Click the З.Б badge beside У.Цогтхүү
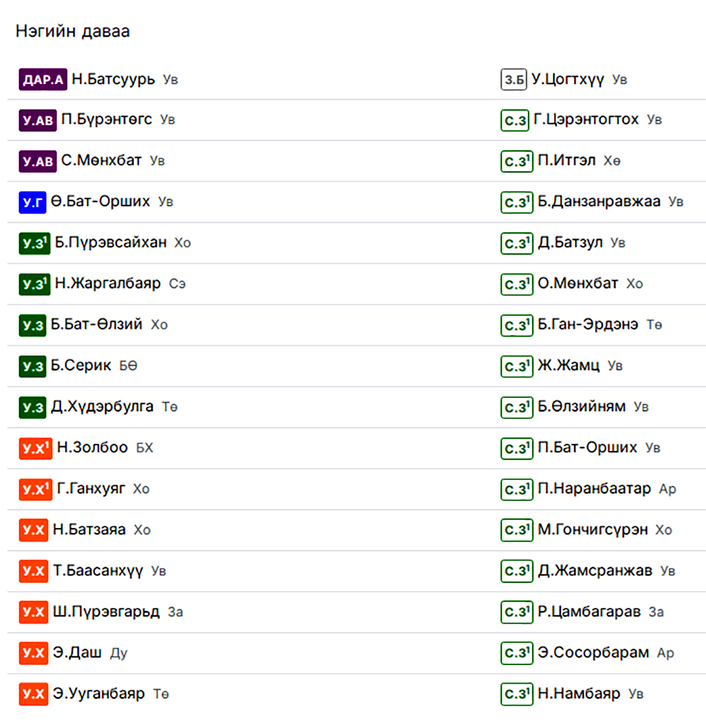The image size is (706, 728). (514, 80)
